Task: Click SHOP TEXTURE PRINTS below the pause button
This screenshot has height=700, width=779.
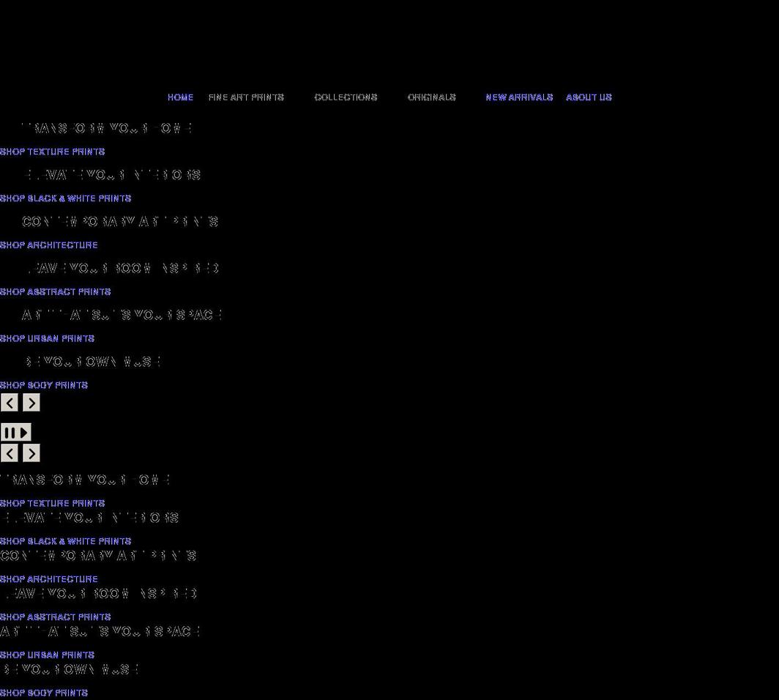Action: [52, 504]
